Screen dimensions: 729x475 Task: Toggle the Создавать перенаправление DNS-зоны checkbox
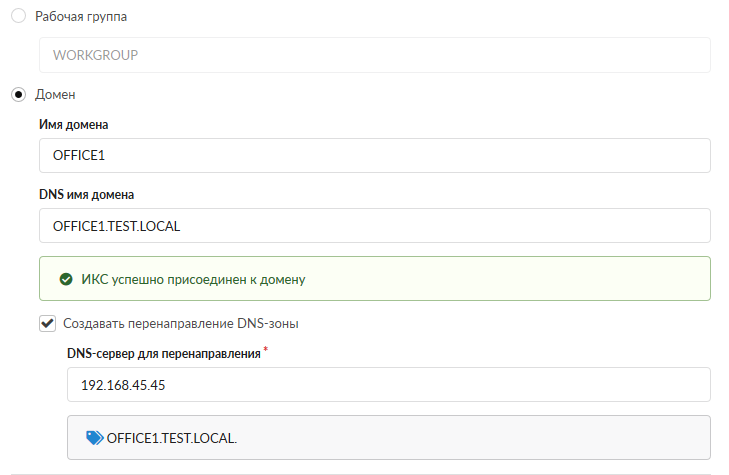(x=46, y=323)
